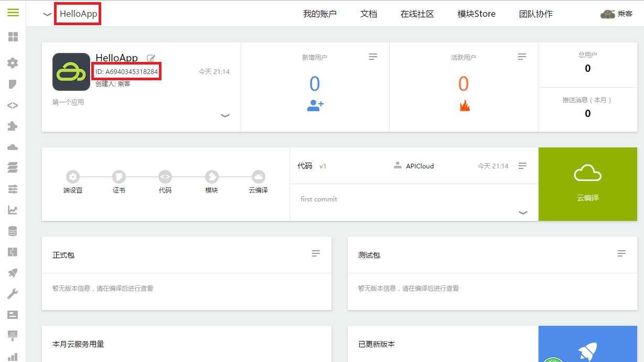644x362 pixels.
Task: Open the puzzle-piece module icon in sidebar
Action: (13, 126)
